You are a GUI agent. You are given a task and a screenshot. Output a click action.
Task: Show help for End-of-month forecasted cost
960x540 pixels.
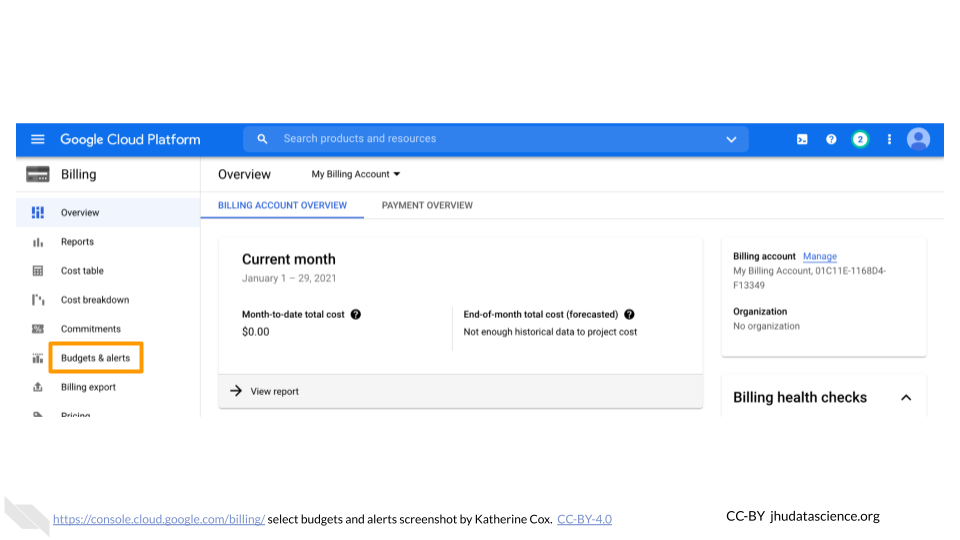click(629, 314)
